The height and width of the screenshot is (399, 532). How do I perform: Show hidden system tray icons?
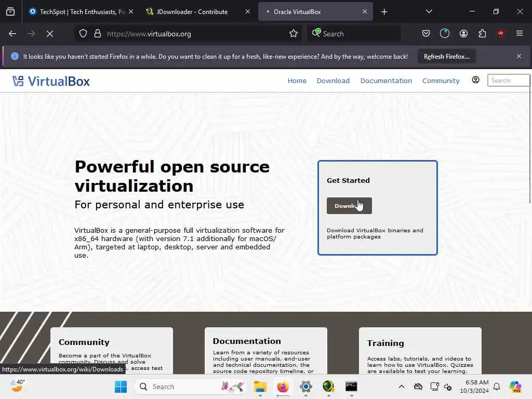(402, 387)
